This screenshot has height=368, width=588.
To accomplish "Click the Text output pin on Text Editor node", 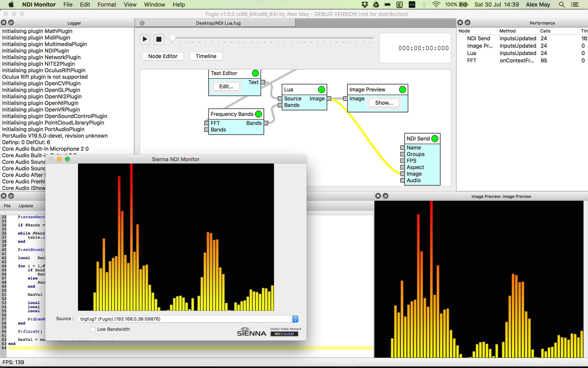I will (263, 82).
